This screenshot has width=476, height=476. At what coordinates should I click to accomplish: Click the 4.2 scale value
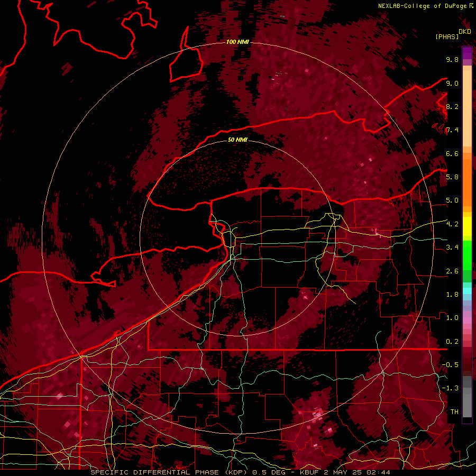click(452, 224)
